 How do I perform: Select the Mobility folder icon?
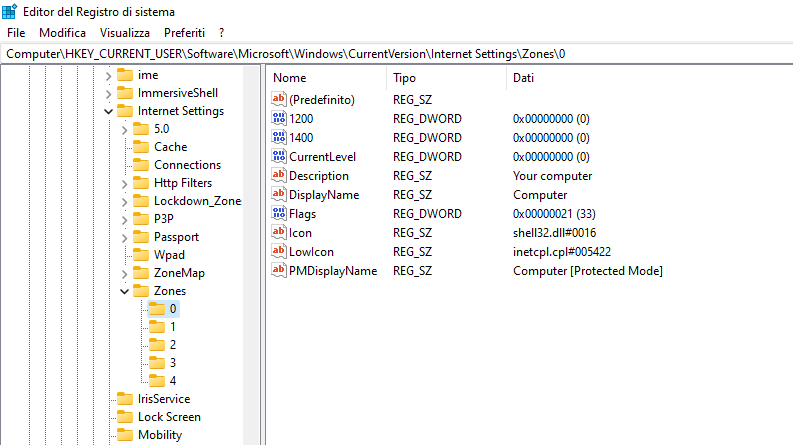(124, 434)
